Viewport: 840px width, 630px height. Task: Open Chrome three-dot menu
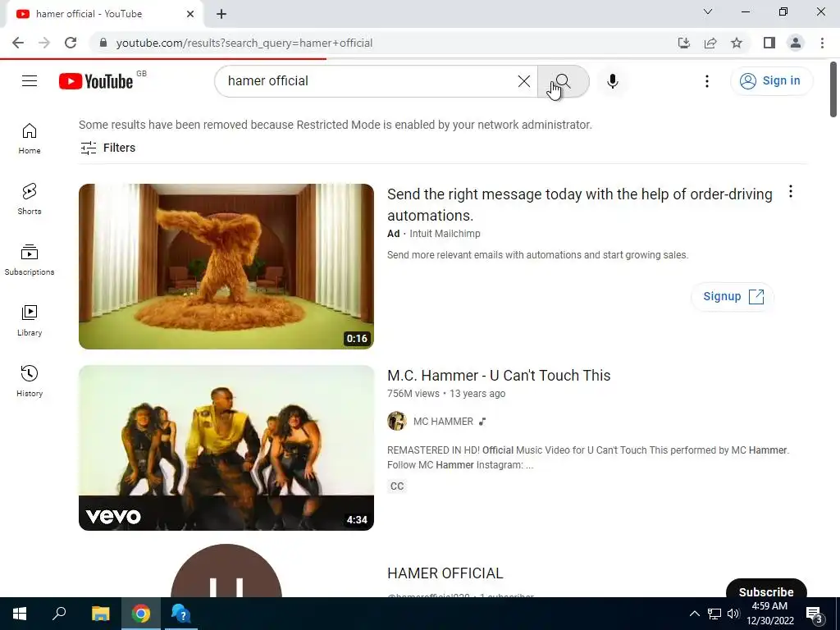(822, 43)
